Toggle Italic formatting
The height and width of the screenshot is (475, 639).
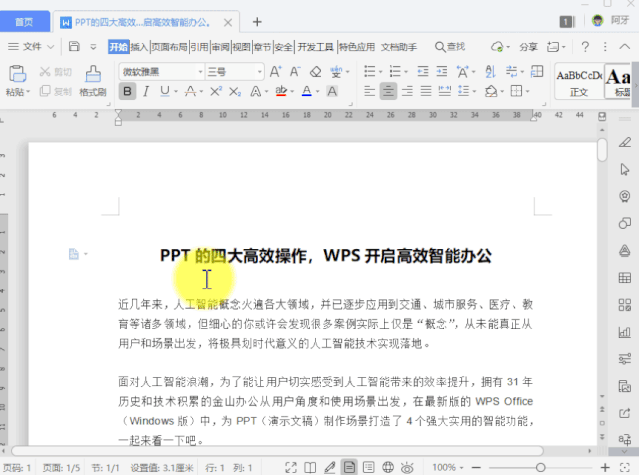146,91
